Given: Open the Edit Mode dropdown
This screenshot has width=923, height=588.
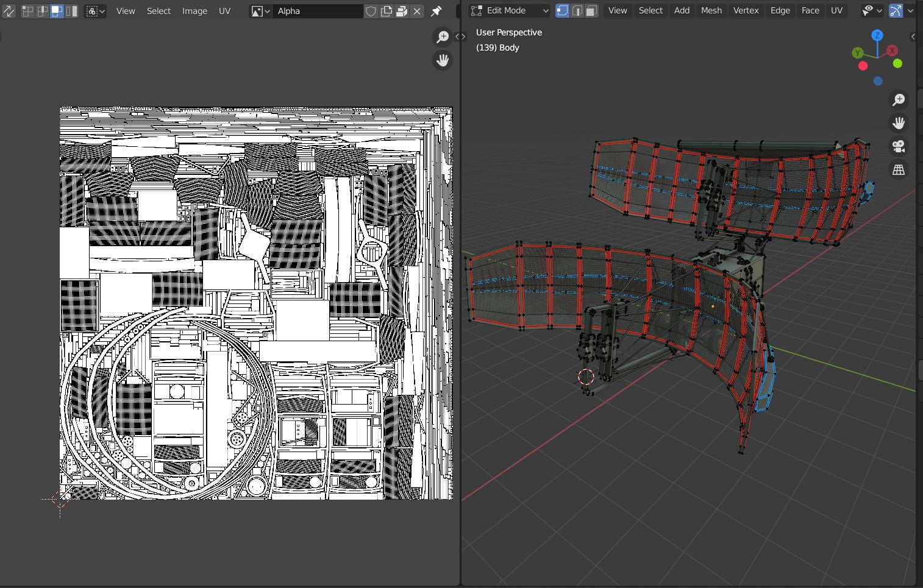Looking at the screenshot, I should [510, 10].
